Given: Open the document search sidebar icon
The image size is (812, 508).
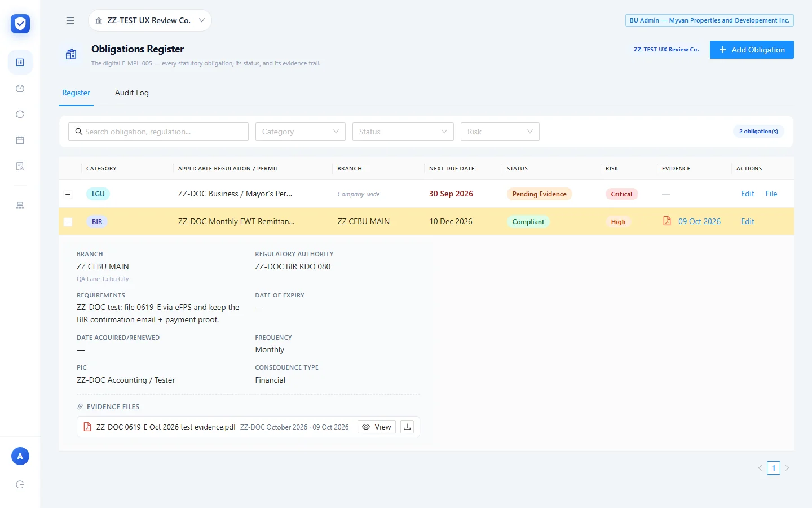Looking at the screenshot, I should coord(20,166).
